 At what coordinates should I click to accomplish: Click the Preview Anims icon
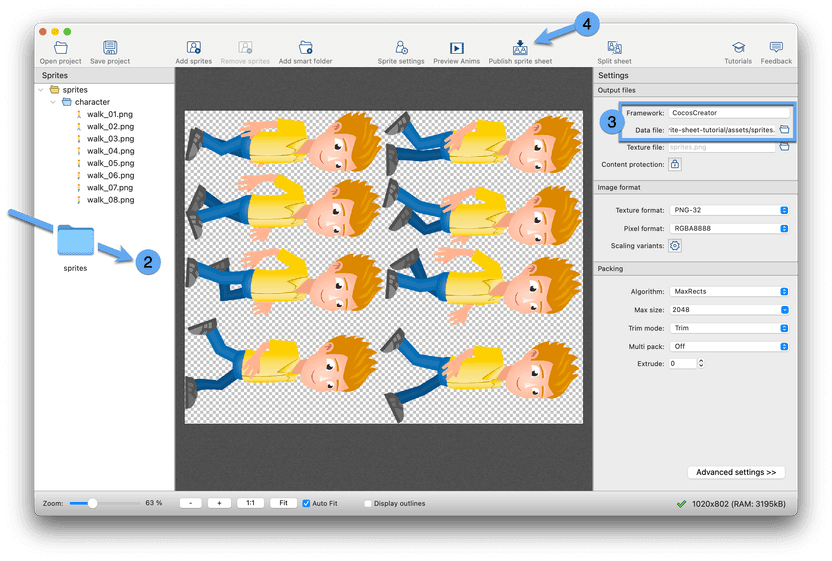457,48
